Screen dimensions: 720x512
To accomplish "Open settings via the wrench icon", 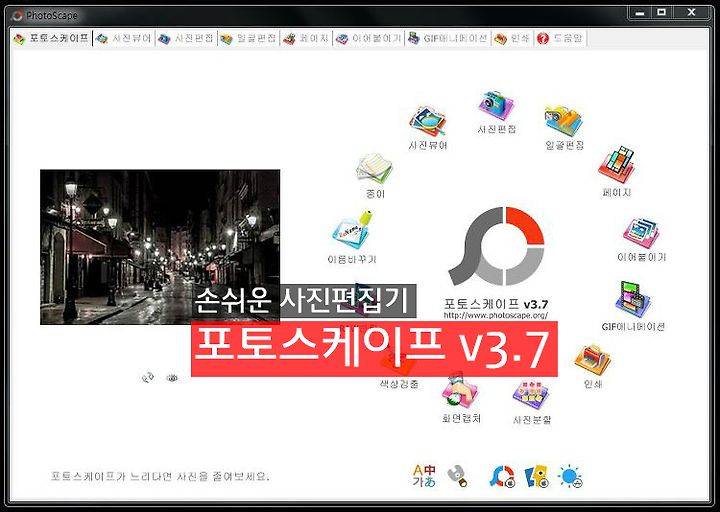I will tap(458, 476).
